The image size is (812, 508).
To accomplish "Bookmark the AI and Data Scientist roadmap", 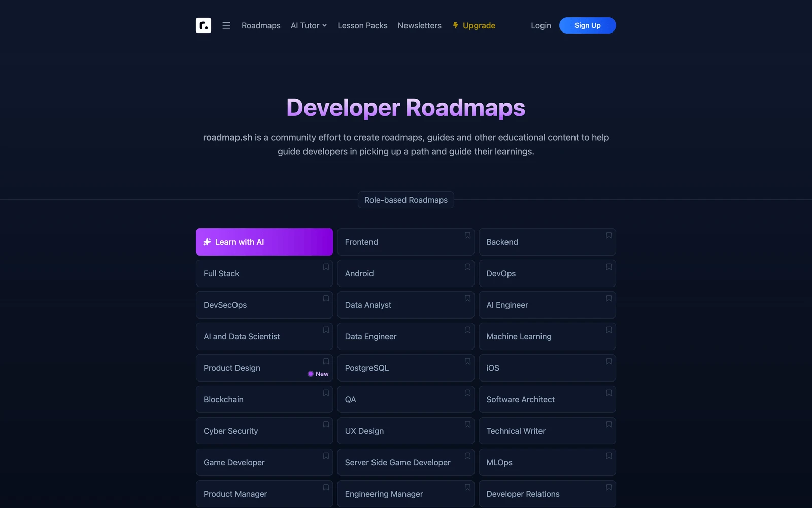I will [x=326, y=330].
